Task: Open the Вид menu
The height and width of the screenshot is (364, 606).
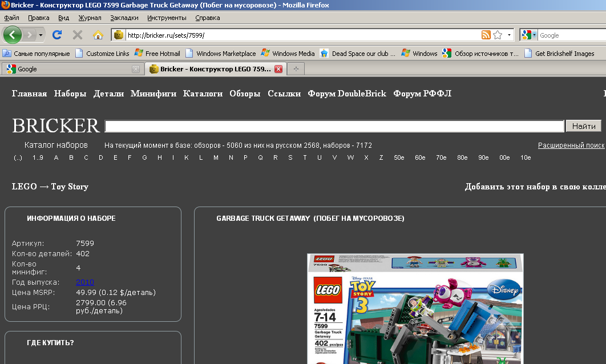Action: [63, 18]
